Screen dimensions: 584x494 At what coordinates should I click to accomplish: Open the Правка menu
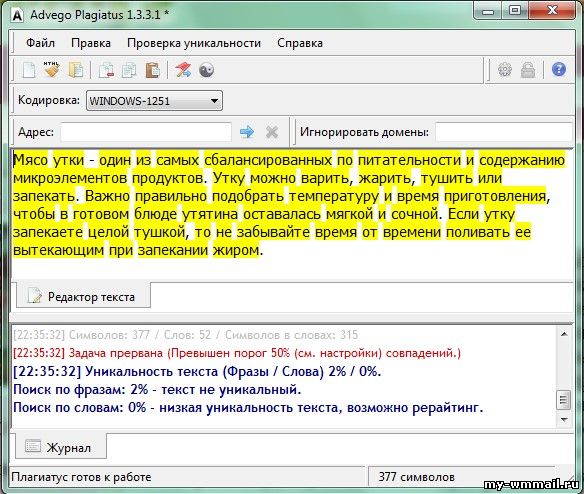pyautogui.click(x=91, y=43)
